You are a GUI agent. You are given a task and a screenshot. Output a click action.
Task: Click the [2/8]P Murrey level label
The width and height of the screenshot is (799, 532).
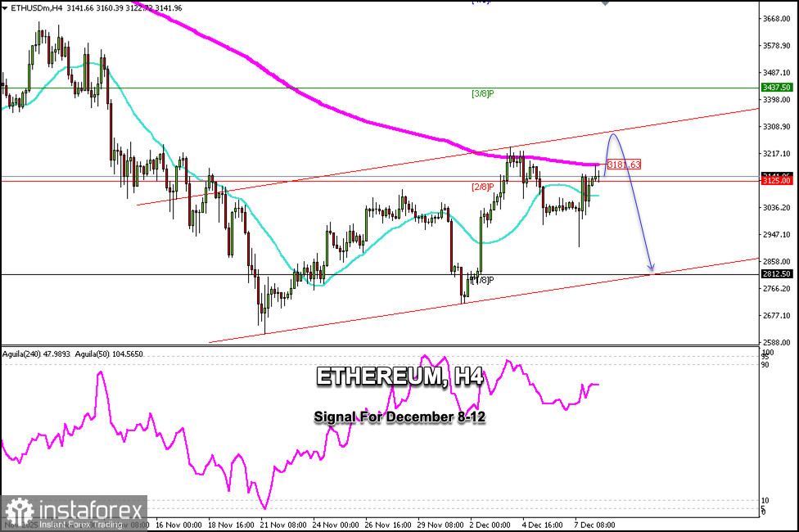482,187
